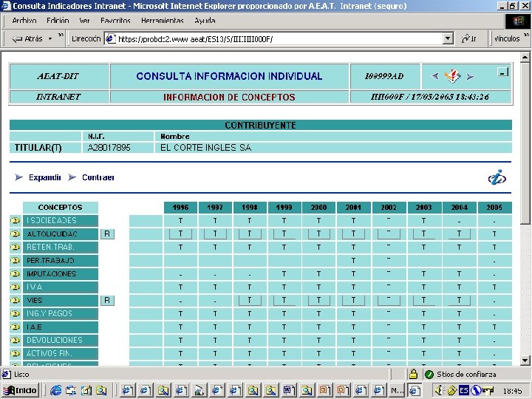Click the R button next to AUTOLIQUIDAC
Screen dimensions: 532x399
tap(107, 233)
